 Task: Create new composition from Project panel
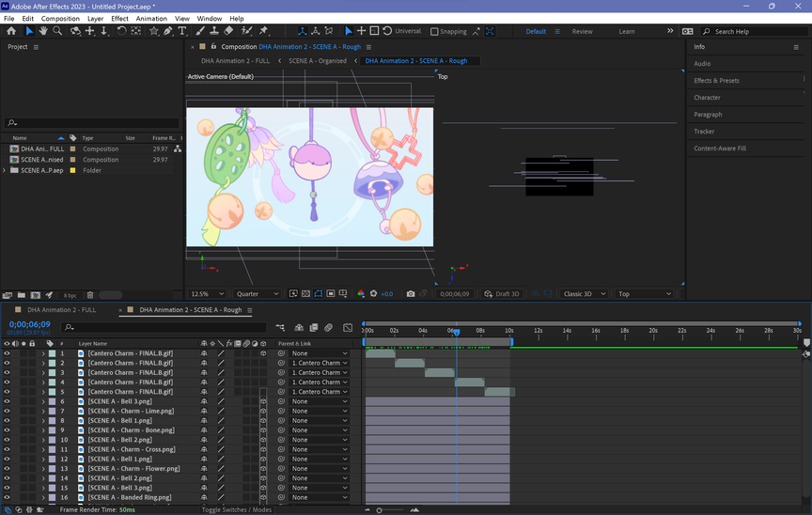(x=35, y=295)
